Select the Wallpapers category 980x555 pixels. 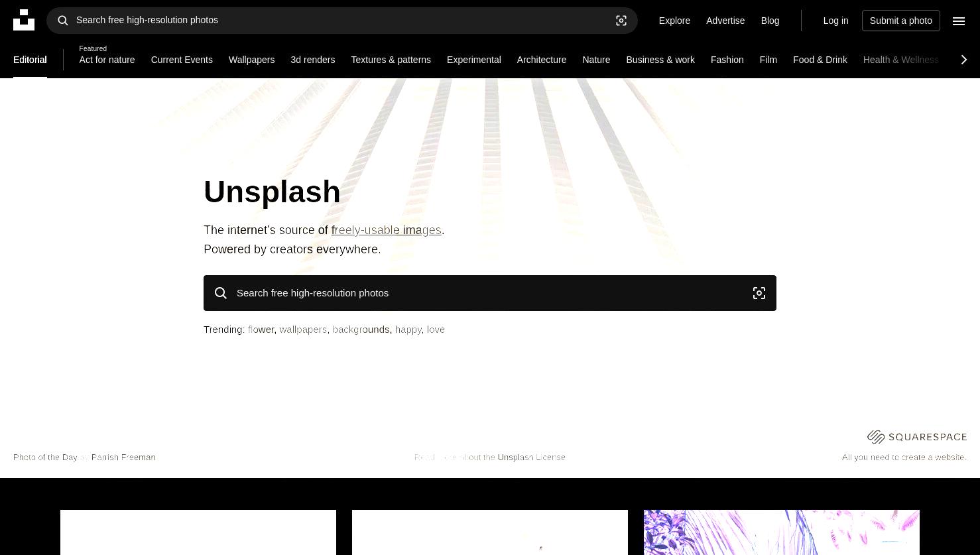click(x=251, y=60)
